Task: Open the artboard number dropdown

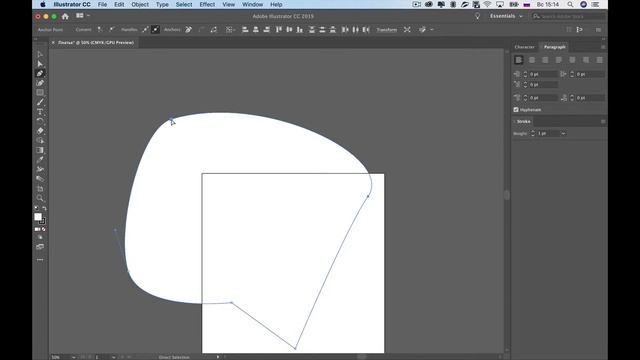Action: click(113, 357)
